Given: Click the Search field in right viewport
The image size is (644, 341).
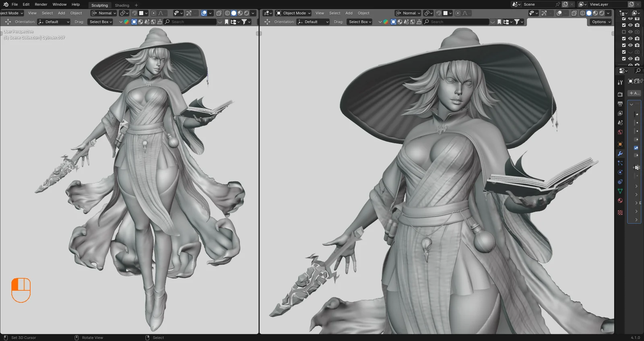Looking at the screenshot, I should tap(456, 22).
